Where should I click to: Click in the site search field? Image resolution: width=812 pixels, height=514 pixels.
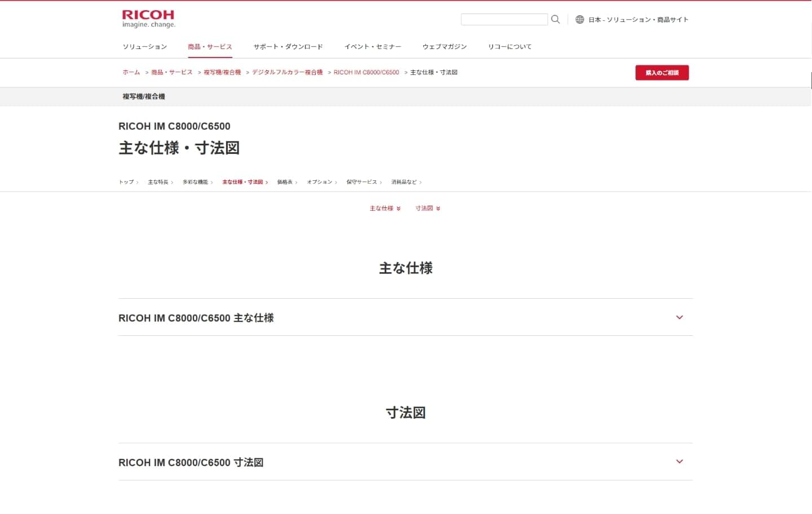[x=504, y=20]
